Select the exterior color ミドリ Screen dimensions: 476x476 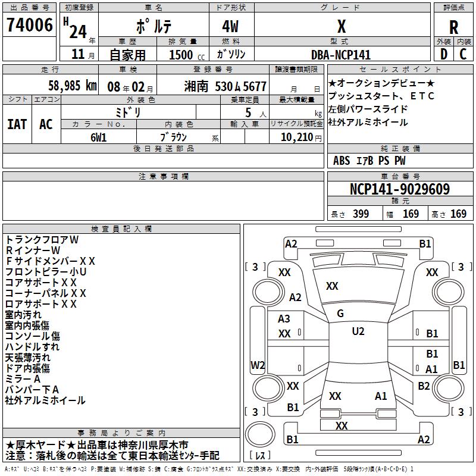click(x=128, y=112)
